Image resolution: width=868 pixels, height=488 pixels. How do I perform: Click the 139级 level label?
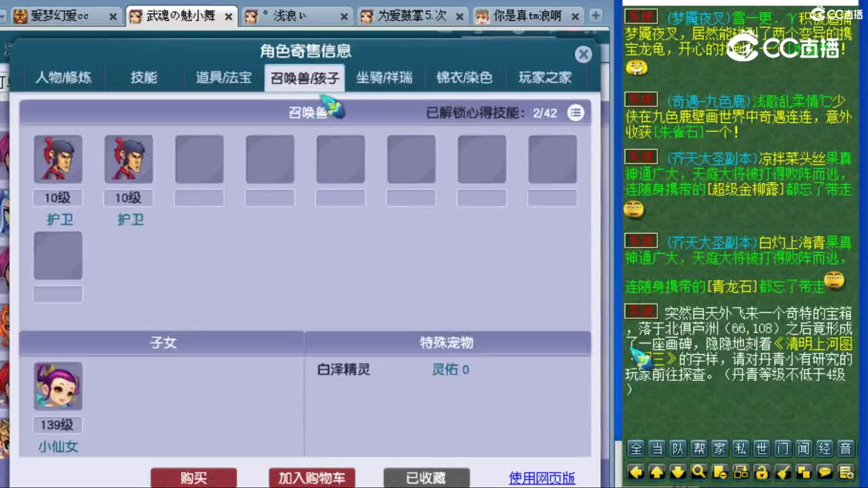point(57,425)
